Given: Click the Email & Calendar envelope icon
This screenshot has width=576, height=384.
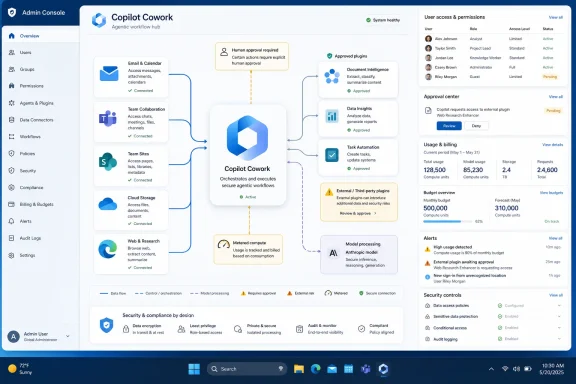Looking at the screenshot, I should (x=109, y=73).
